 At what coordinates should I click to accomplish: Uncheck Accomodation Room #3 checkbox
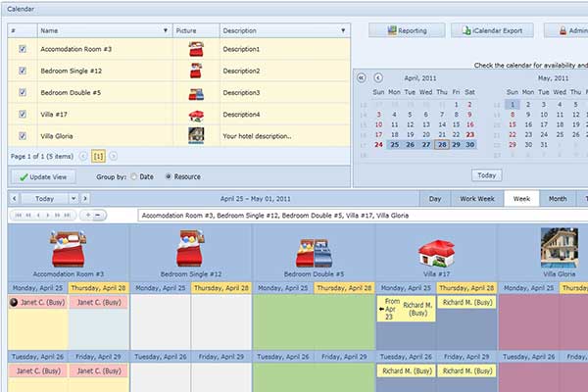23,49
